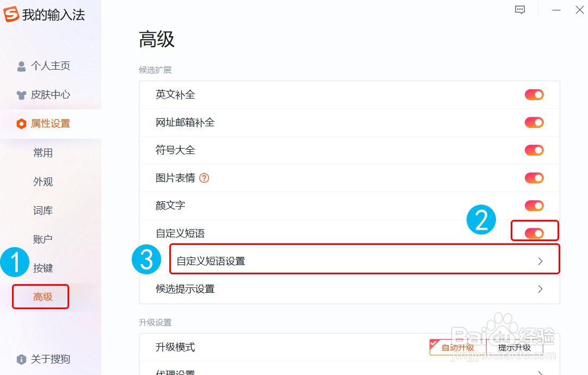This screenshot has height=375, width=588.
Task: Open the feedback message icon
Action: [520, 10]
